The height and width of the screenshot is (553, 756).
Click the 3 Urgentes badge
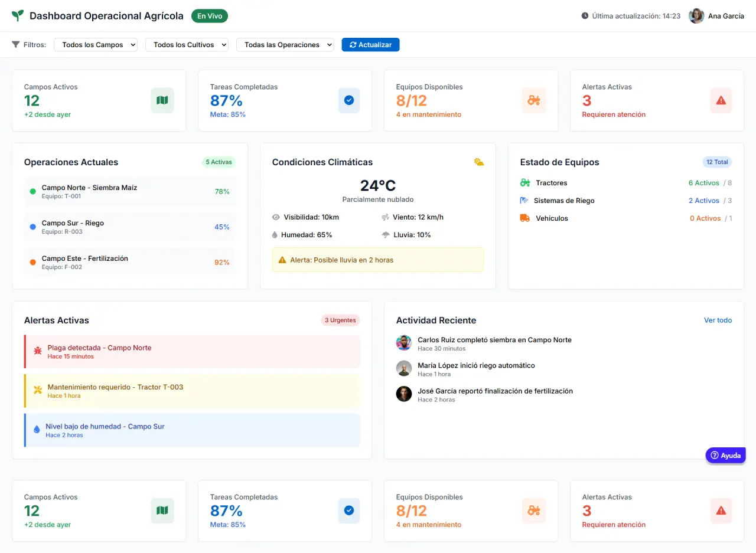click(340, 320)
